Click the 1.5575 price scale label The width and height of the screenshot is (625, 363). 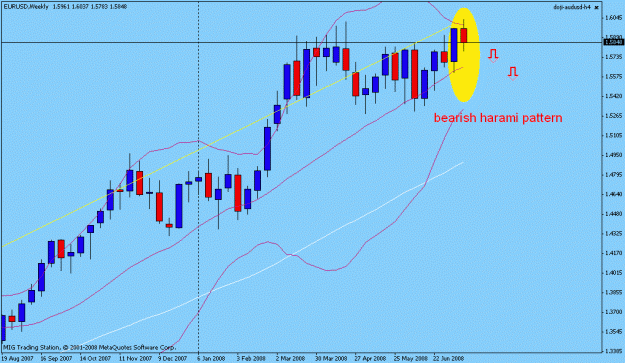[613, 77]
